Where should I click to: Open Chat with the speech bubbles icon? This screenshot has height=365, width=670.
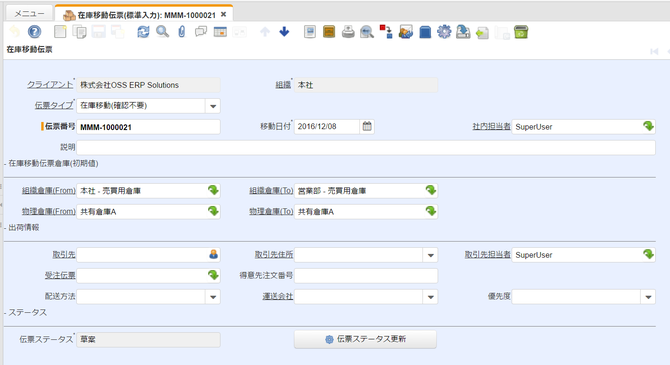[x=201, y=32]
